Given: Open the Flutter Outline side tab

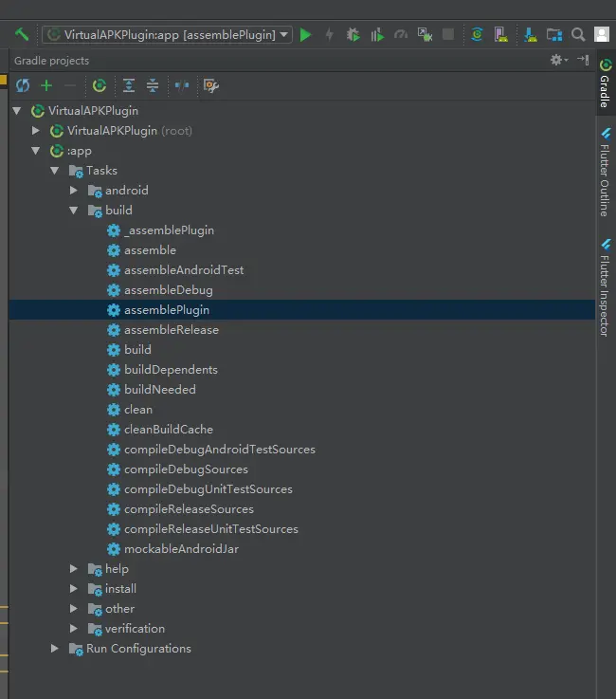Looking at the screenshot, I should coord(605,173).
